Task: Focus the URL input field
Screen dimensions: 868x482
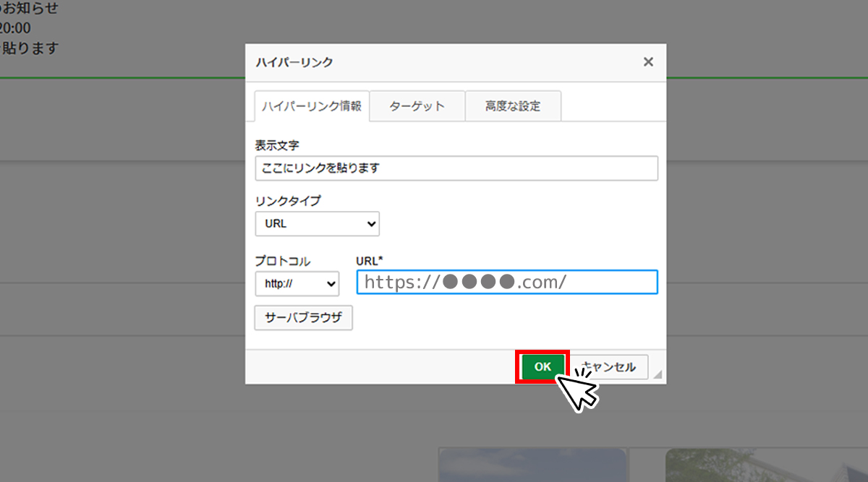Action: 507,282
